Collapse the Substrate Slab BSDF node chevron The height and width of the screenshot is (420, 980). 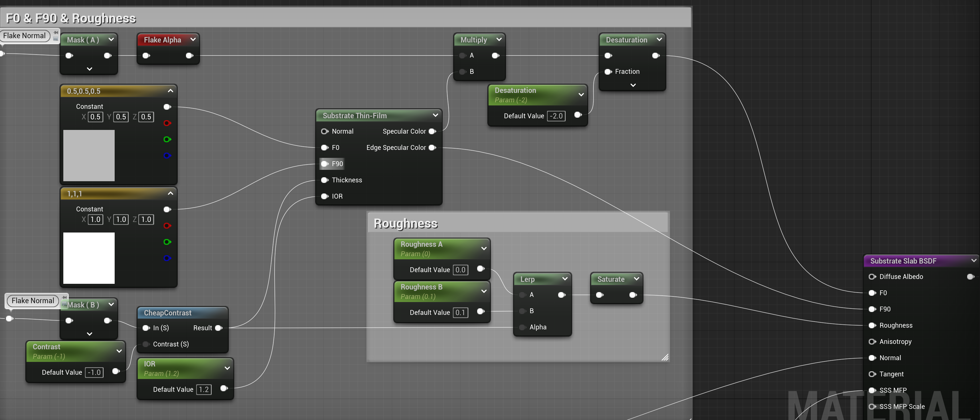coord(973,260)
